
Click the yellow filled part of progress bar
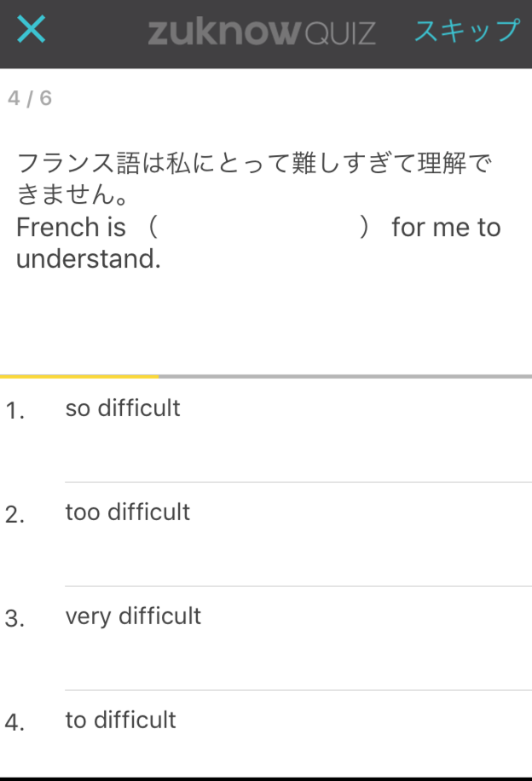tap(79, 377)
